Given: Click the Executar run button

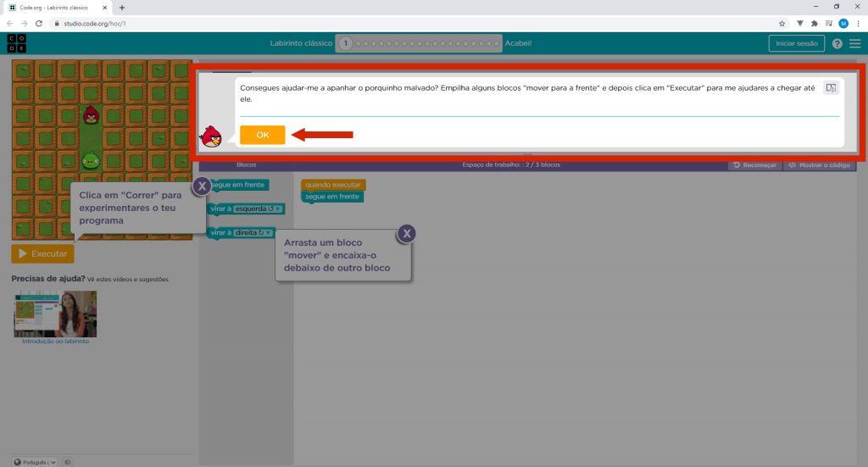Looking at the screenshot, I should pyautogui.click(x=42, y=253).
